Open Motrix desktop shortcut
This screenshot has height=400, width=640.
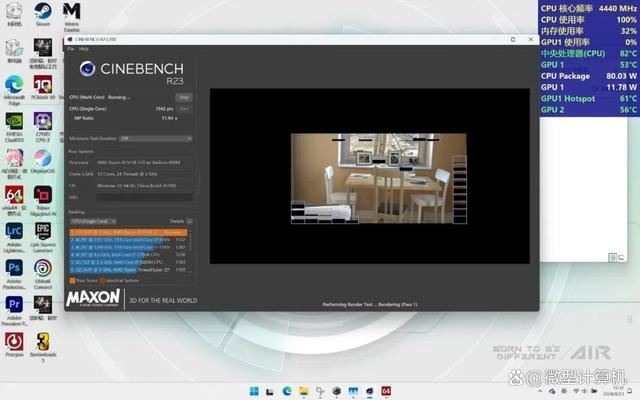72,14
